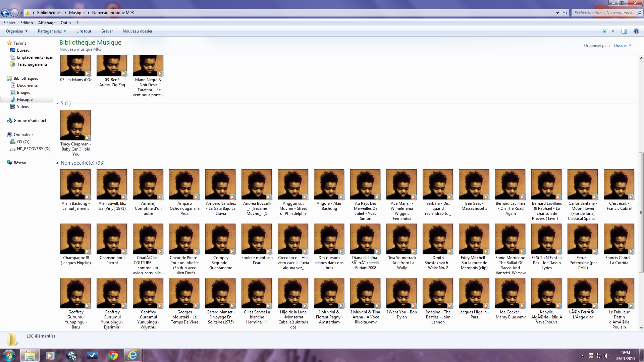
Task: Click the Back navigation arrow
Action: (x=5, y=13)
